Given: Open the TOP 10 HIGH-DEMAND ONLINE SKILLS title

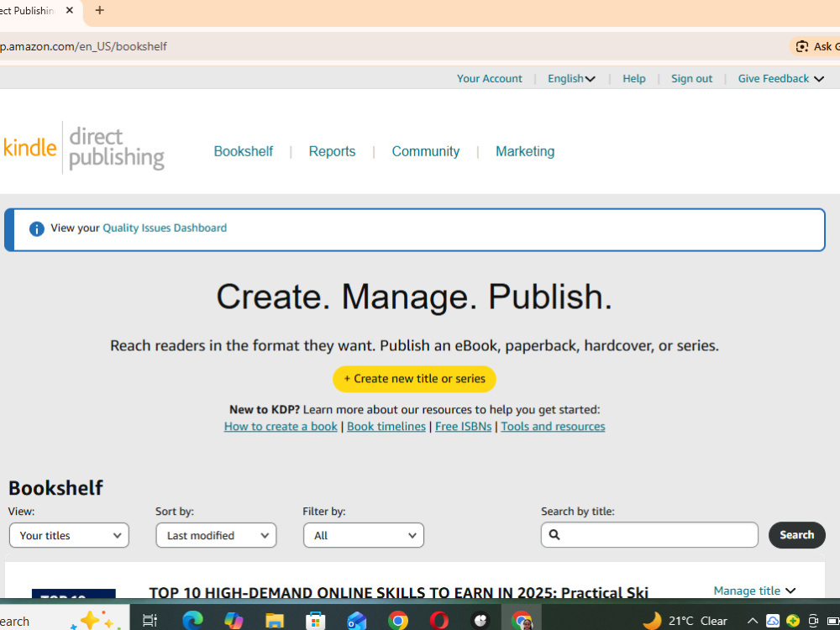Looking at the screenshot, I should (398, 592).
